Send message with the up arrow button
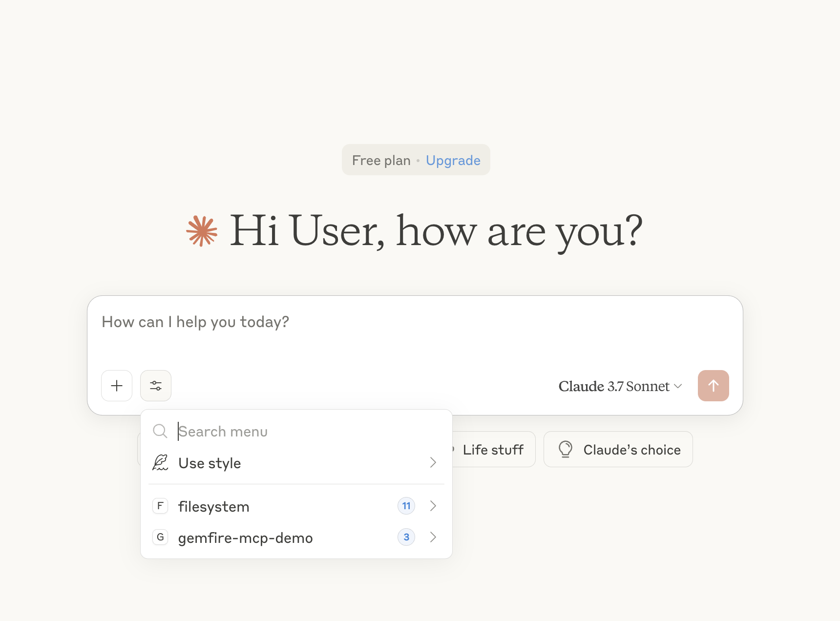The width and height of the screenshot is (840, 621). [713, 386]
